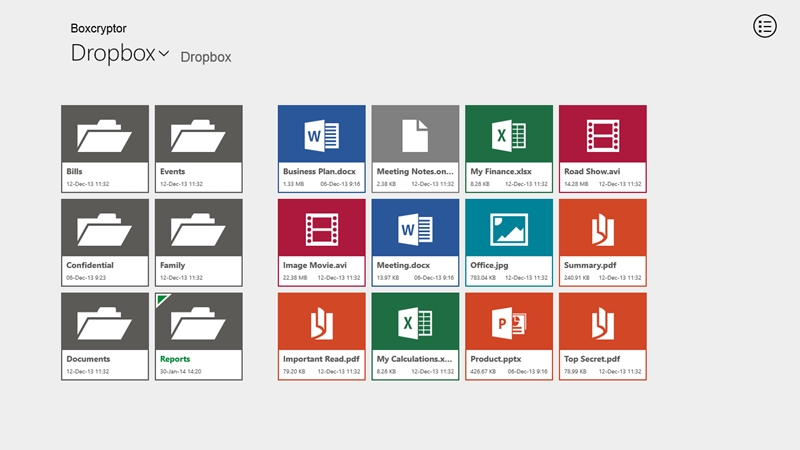This screenshot has width=800, height=450.
Task: Click the My Calculations.x... file name
Action: point(414,359)
